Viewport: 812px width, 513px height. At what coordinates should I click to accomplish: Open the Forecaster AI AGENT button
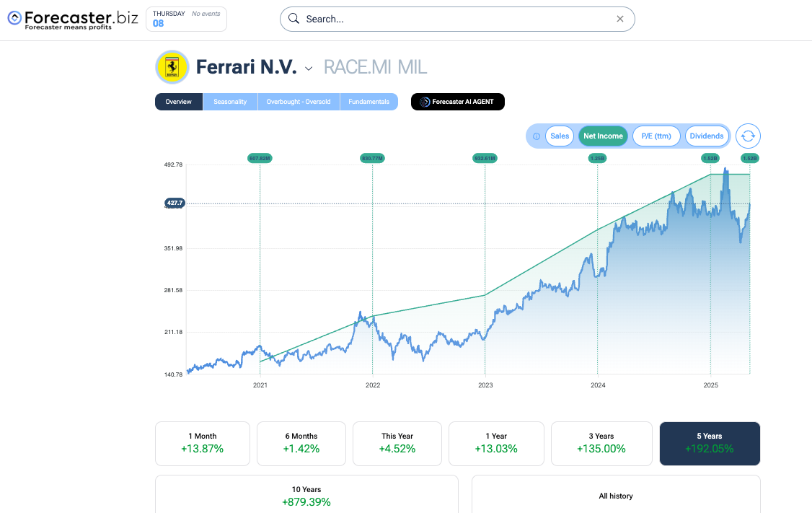click(x=458, y=102)
